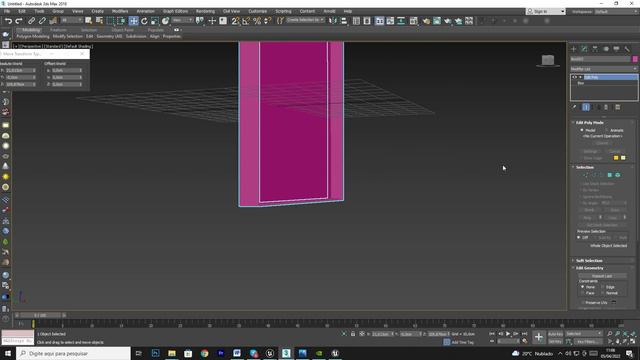The width and height of the screenshot is (640, 360).
Task: Open the Hierarchy command panel tab
Action: click(x=595, y=49)
